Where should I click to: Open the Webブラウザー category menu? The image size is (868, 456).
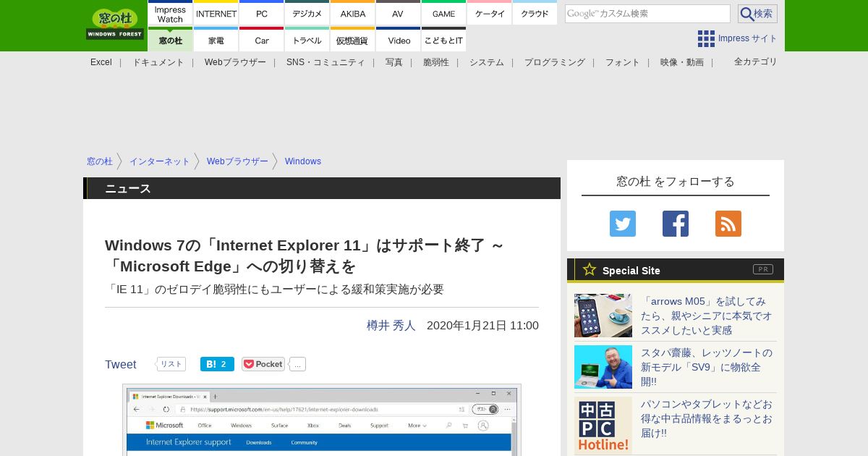point(235,62)
